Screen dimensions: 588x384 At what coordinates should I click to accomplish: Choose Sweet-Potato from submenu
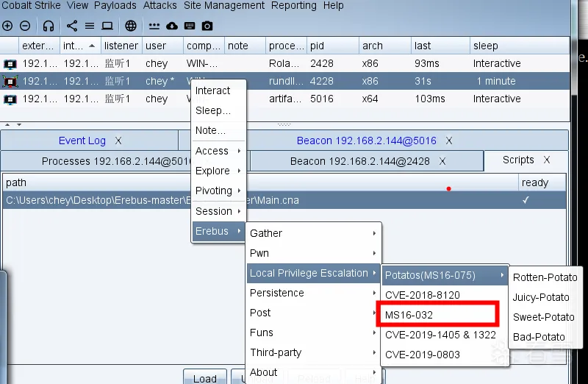pyautogui.click(x=545, y=317)
